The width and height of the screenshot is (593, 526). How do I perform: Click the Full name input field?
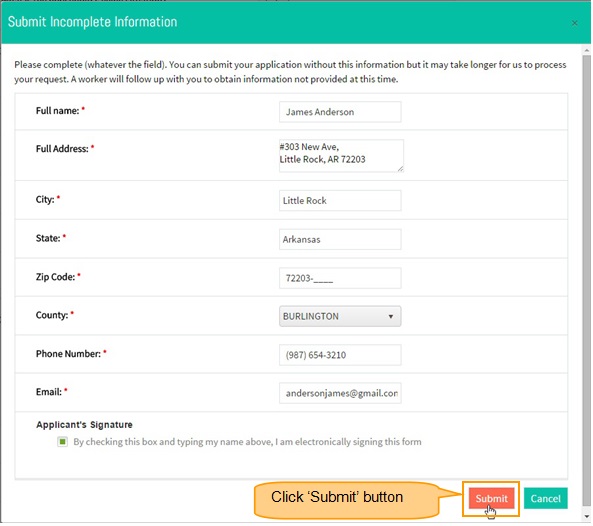340,112
